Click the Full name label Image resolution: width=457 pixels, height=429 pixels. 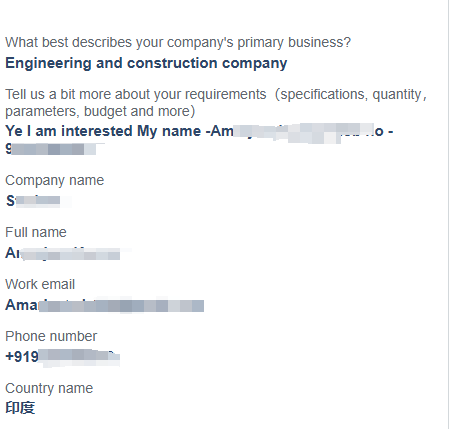click(36, 232)
